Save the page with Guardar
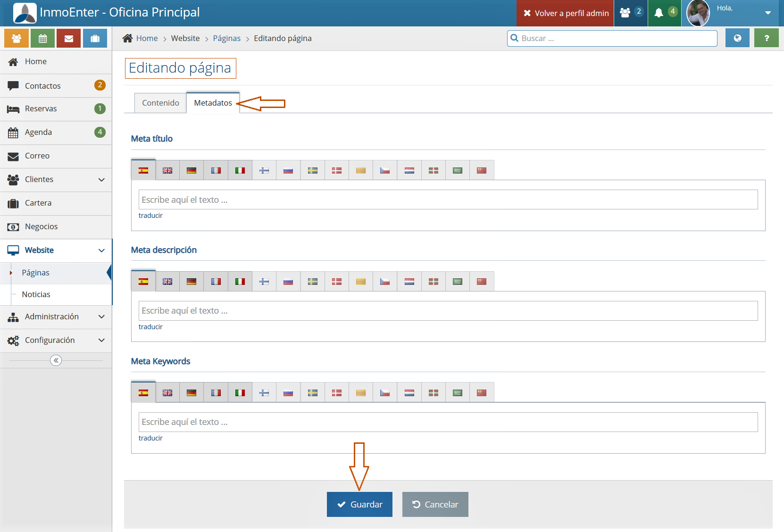The image size is (784, 532). [359, 504]
